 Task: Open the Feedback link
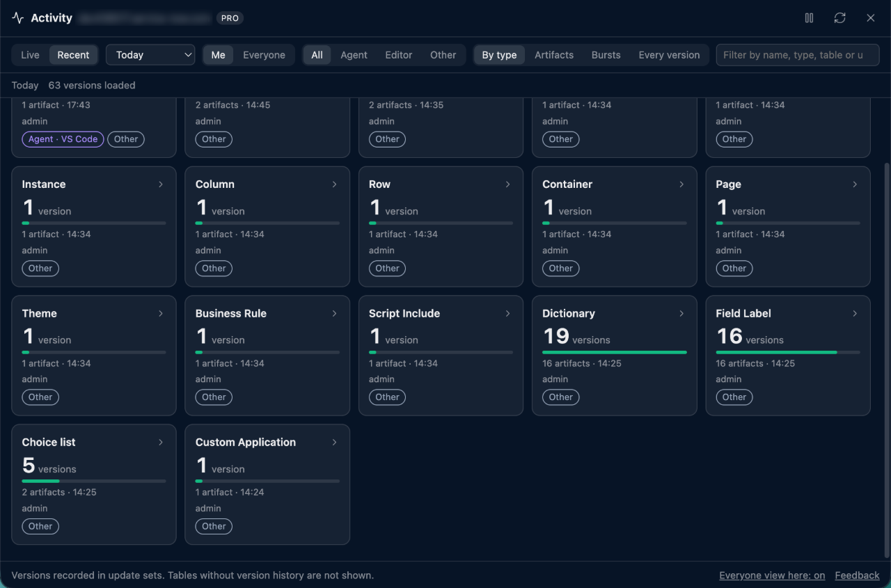tap(857, 575)
